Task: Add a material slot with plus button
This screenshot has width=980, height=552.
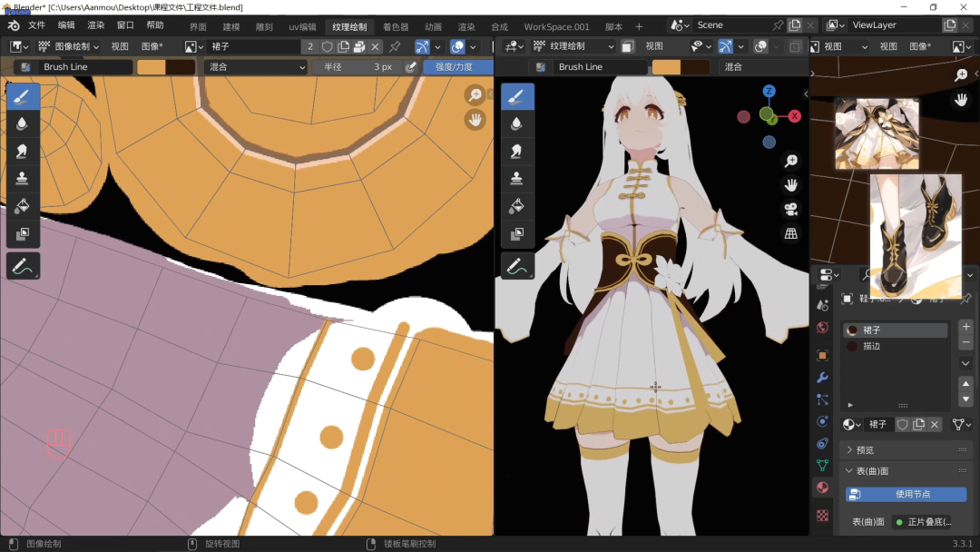Action: coord(965,327)
